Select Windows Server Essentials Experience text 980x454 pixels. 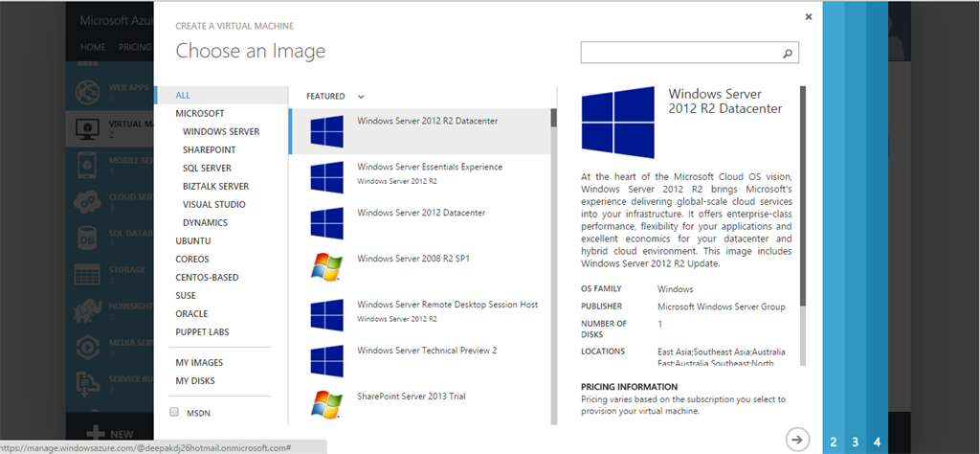click(430, 167)
